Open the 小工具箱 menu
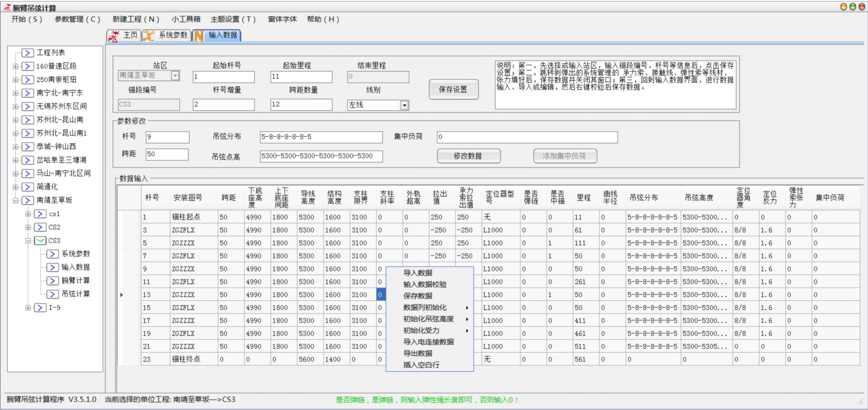Screen dimensions: 868x410 [186, 19]
